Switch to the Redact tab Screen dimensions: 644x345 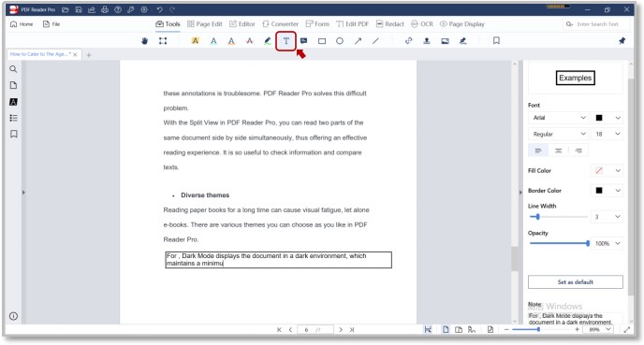[390, 24]
